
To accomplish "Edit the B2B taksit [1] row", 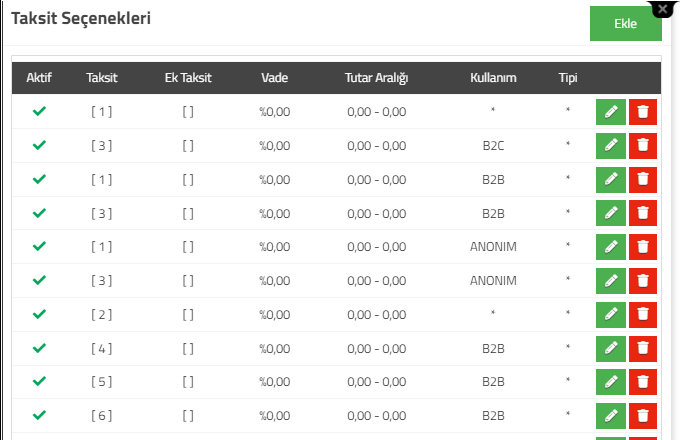I will [611, 179].
